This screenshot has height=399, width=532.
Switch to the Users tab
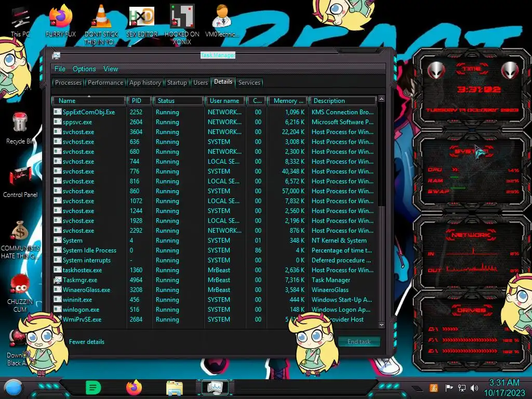pyautogui.click(x=201, y=83)
